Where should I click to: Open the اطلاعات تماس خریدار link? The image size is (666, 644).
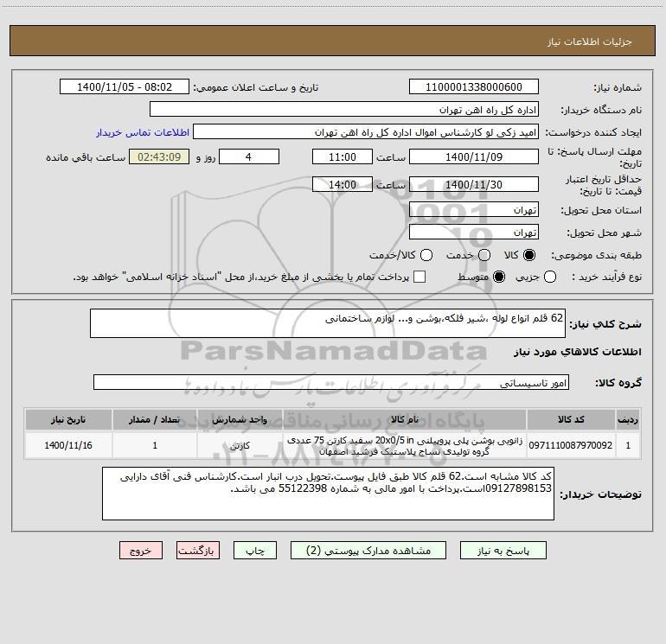pyautogui.click(x=143, y=132)
